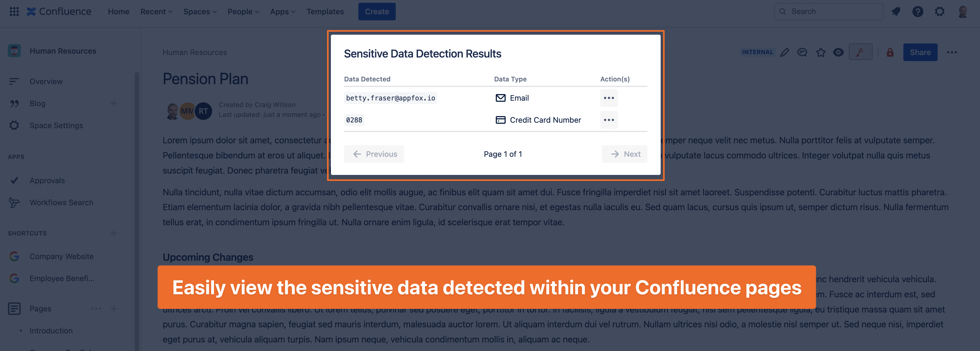980x351 pixels.
Task: Open the Atlassian app switcher grid
Action: coord(15,12)
